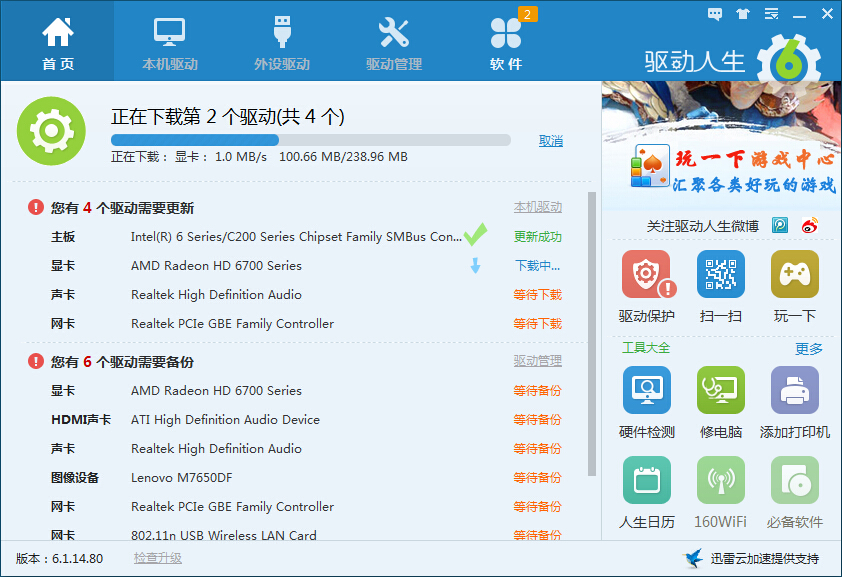This screenshot has height=577, width=842.
Task: Click the driver list vertical scrollbar
Action: tap(592, 334)
